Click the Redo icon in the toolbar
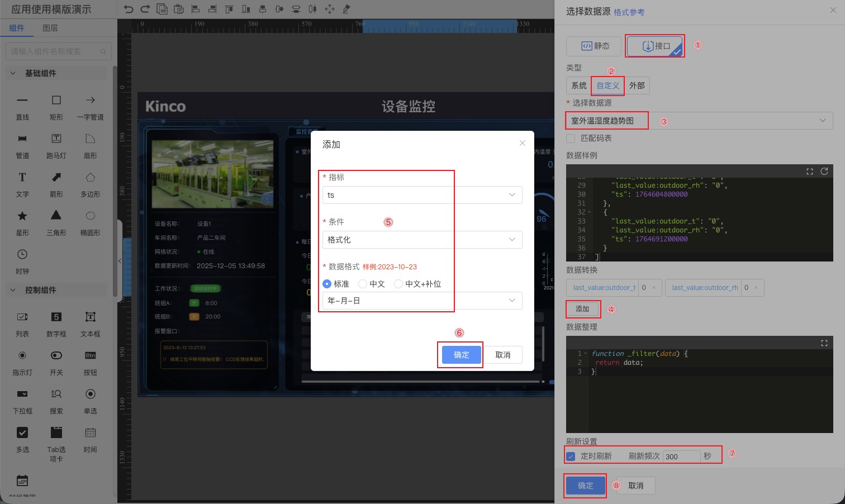 pyautogui.click(x=145, y=9)
